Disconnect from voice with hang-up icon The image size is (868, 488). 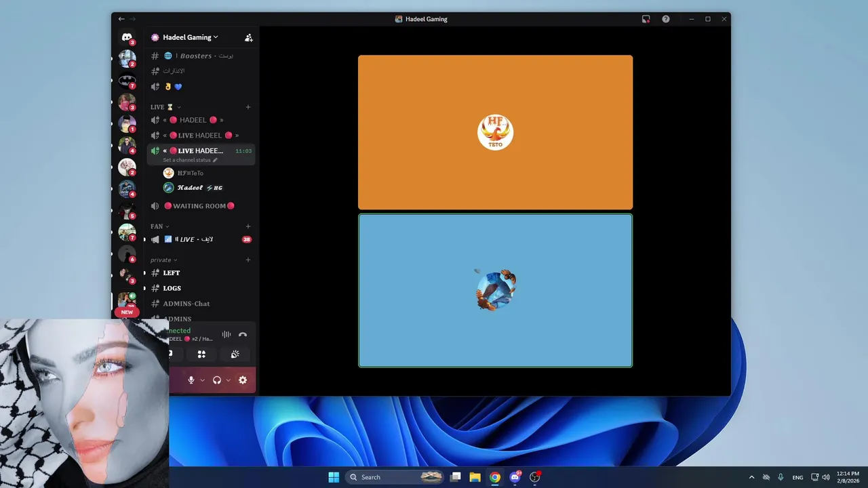tap(243, 335)
